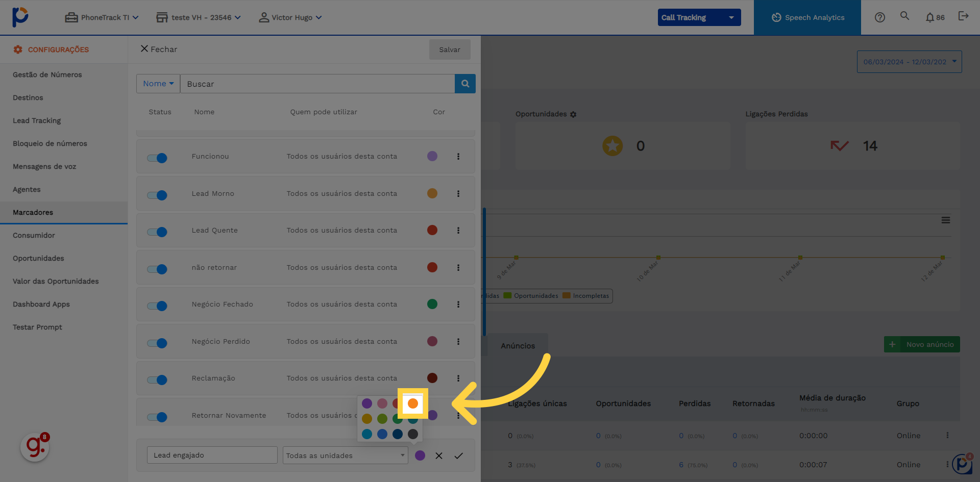Toggle the Negócio Perdido marker status
Viewport: 980px width, 482px height.
coord(157,343)
